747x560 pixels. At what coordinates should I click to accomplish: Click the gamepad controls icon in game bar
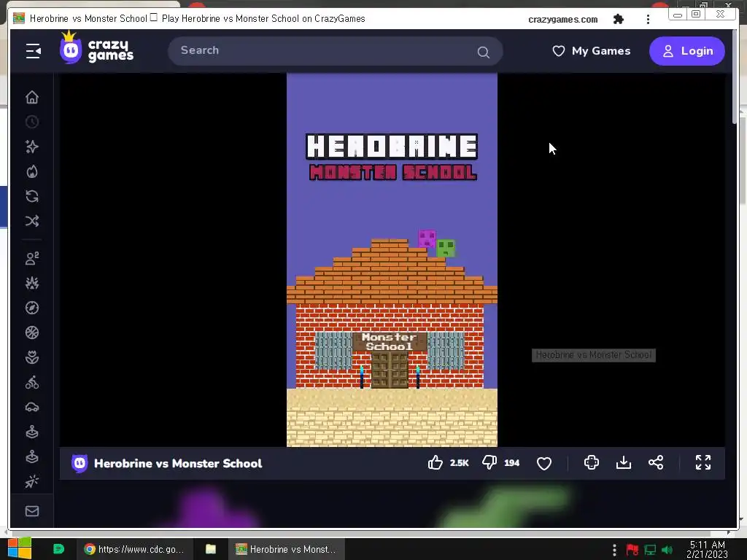(x=591, y=462)
